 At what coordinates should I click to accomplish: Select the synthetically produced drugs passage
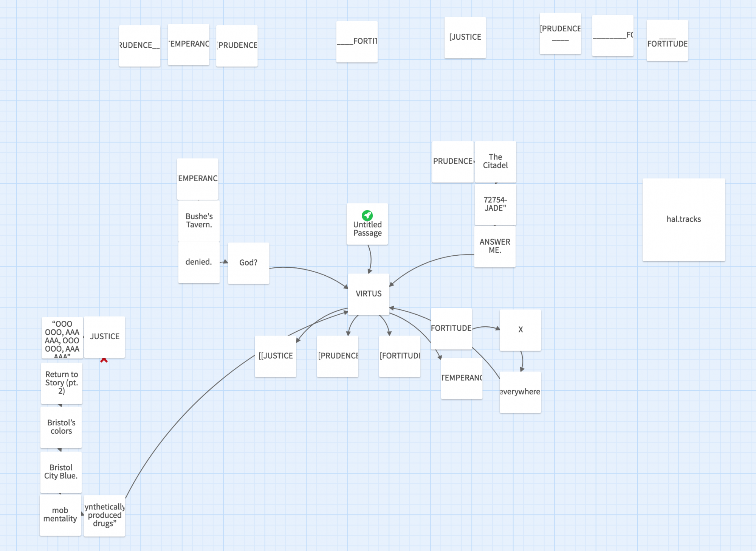pyautogui.click(x=104, y=516)
